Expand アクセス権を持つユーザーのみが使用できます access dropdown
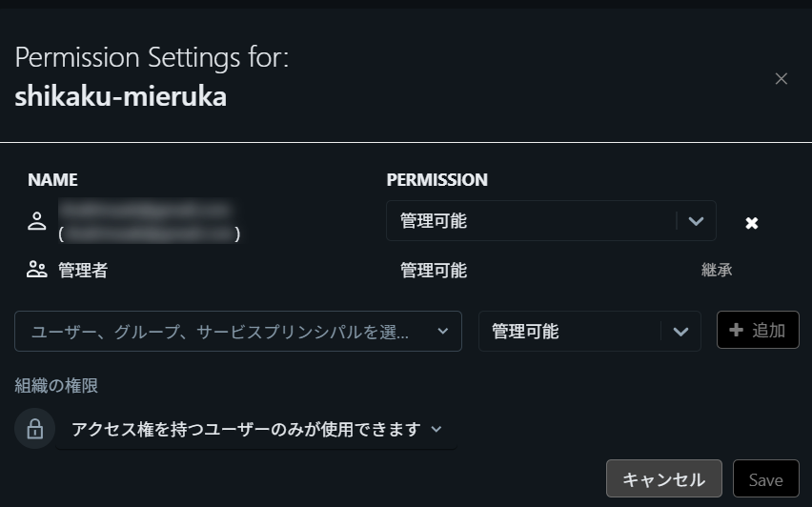812x507 pixels. pyautogui.click(x=246, y=429)
